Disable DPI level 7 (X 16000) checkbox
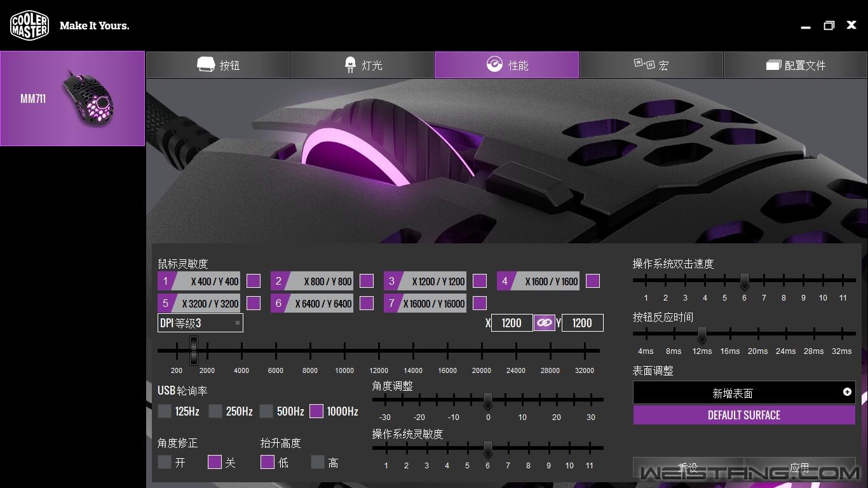868x488 pixels. coord(480,303)
